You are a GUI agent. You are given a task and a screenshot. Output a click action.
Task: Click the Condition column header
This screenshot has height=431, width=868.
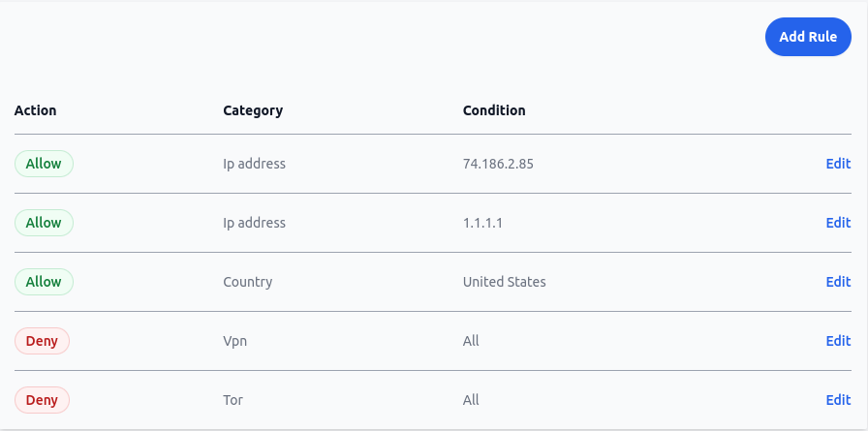point(494,110)
